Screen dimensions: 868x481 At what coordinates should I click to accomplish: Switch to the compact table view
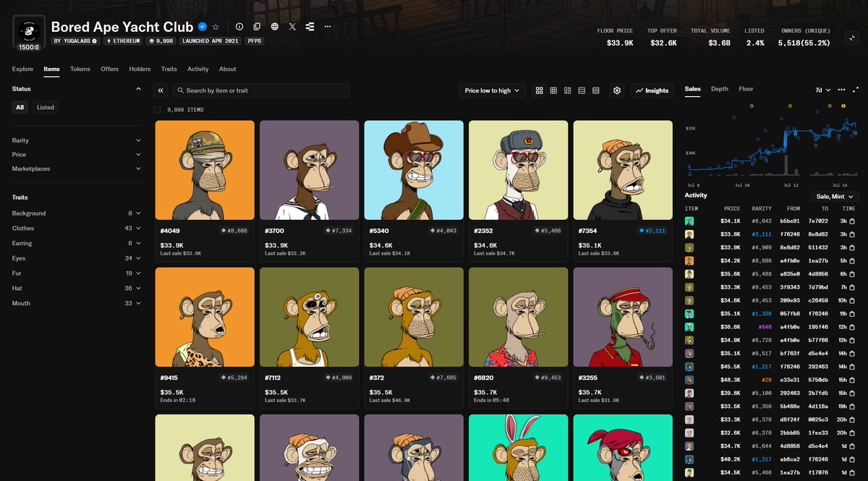pos(596,90)
